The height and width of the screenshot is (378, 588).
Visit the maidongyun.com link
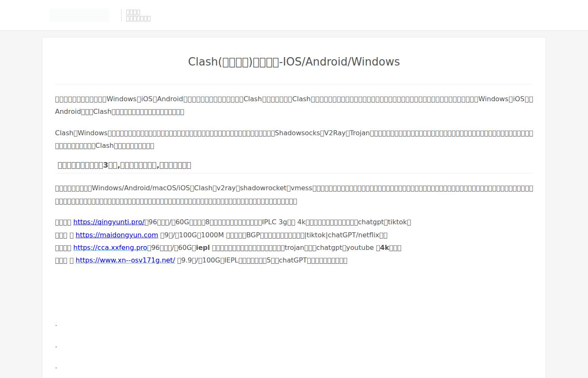(117, 235)
